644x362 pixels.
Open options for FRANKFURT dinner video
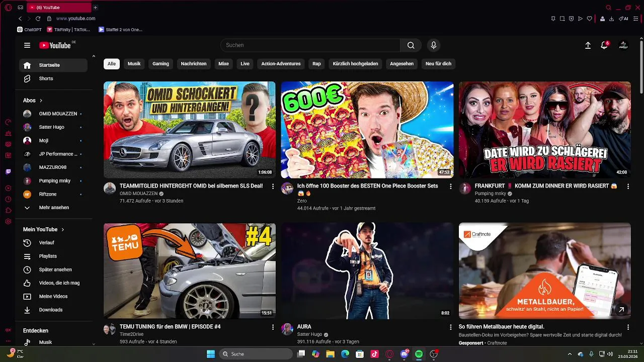coord(628,187)
